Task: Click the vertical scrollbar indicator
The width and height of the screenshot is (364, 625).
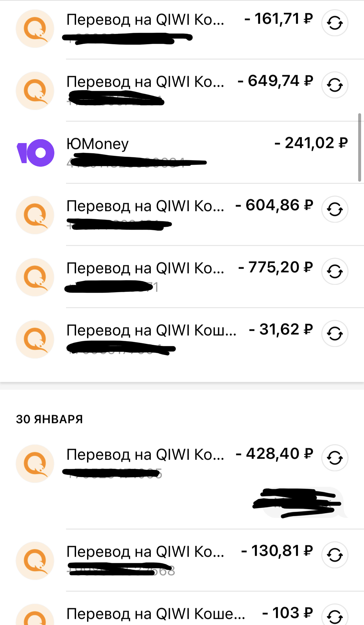Action: coord(359,147)
